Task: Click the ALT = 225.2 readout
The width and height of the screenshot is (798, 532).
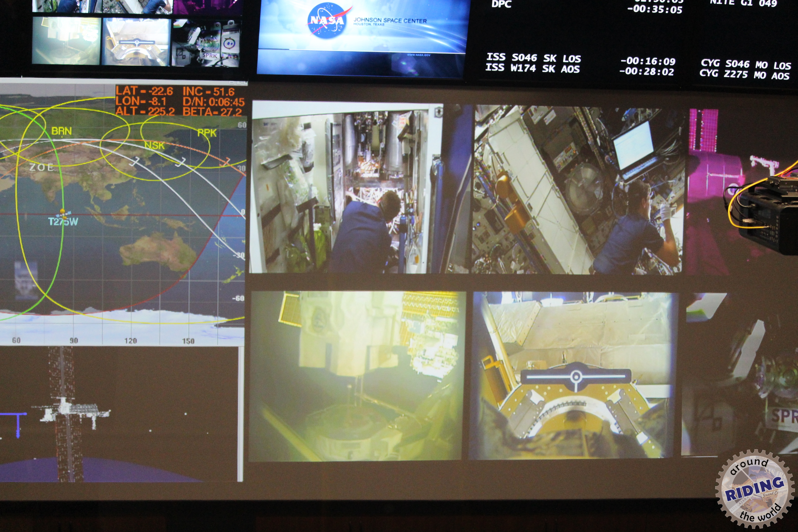Action: click(145, 111)
